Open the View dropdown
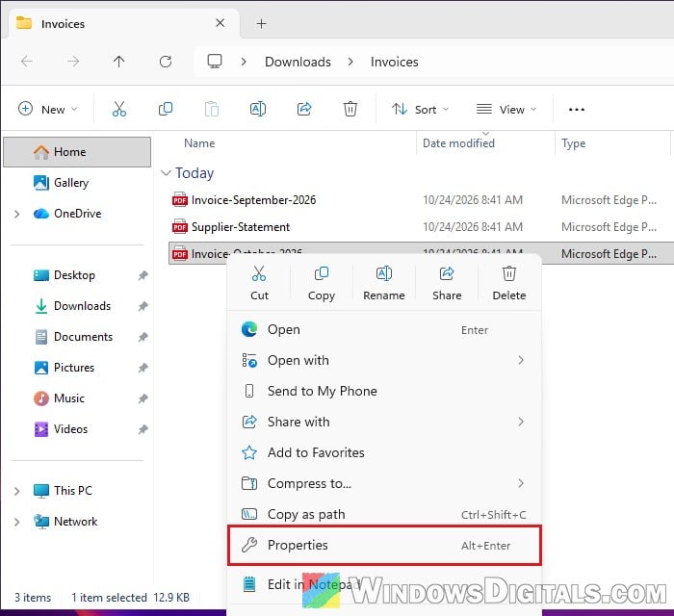Image resolution: width=674 pixels, height=616 pixels. click(506, 109)
